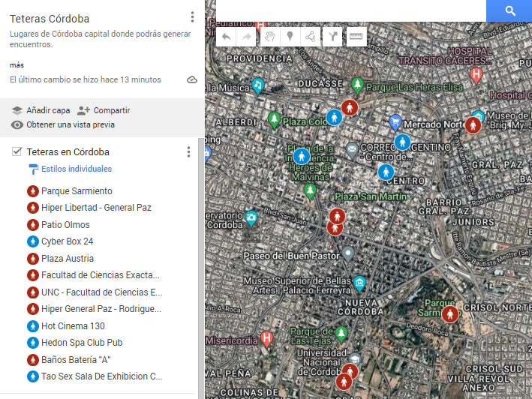Select Facultad de Ciencias Exacta... item

[x=102, y=275]
